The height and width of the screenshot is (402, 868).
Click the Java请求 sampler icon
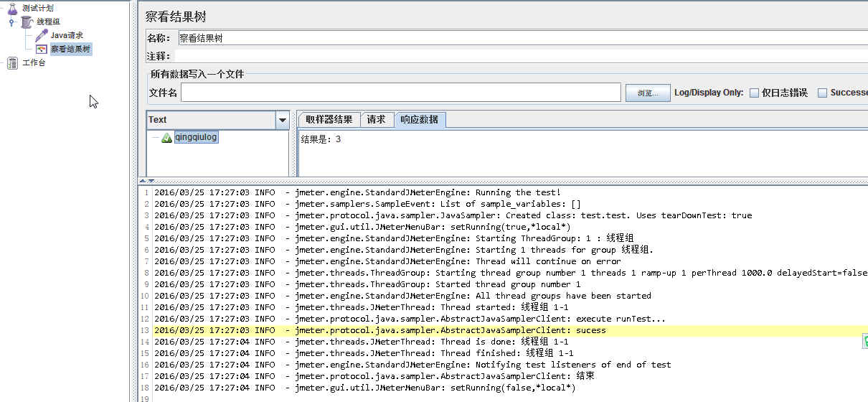tap(42, 35)
